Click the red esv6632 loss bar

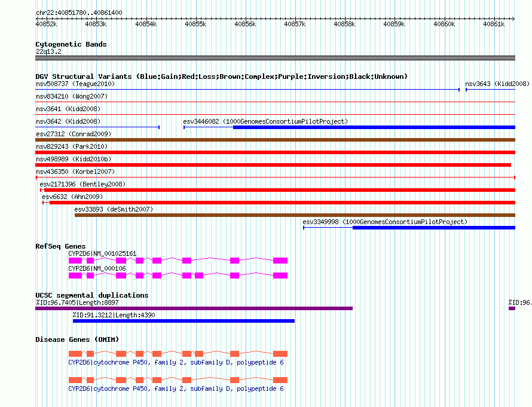pos(282,203)
